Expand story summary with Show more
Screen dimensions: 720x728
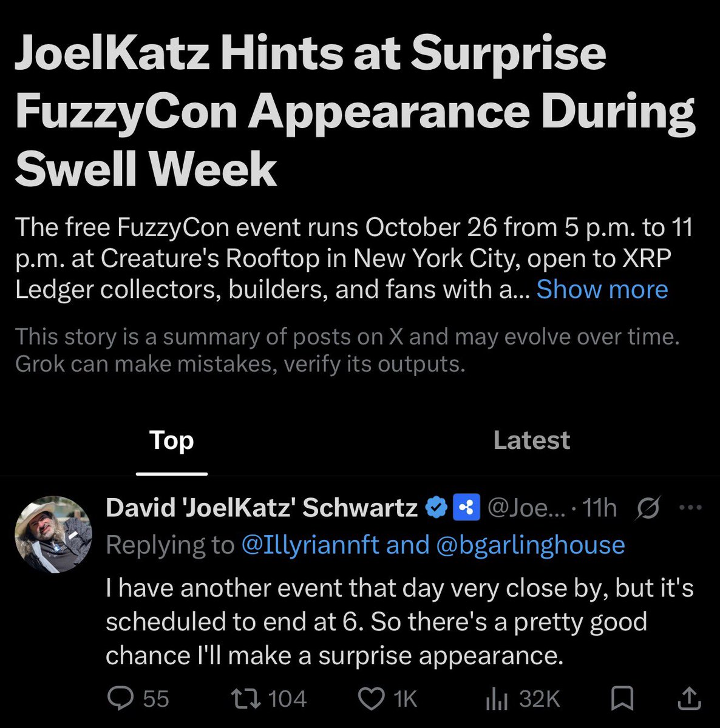(602, 289)
